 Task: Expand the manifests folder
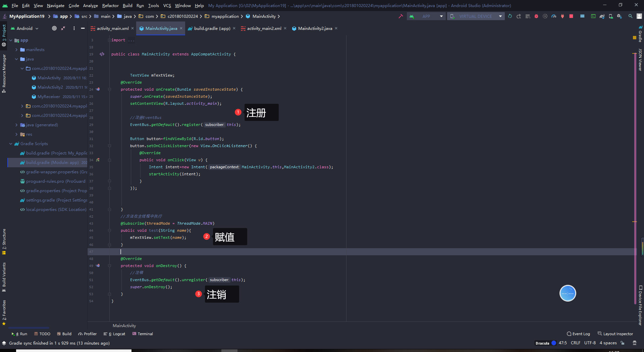pos(16,50)
